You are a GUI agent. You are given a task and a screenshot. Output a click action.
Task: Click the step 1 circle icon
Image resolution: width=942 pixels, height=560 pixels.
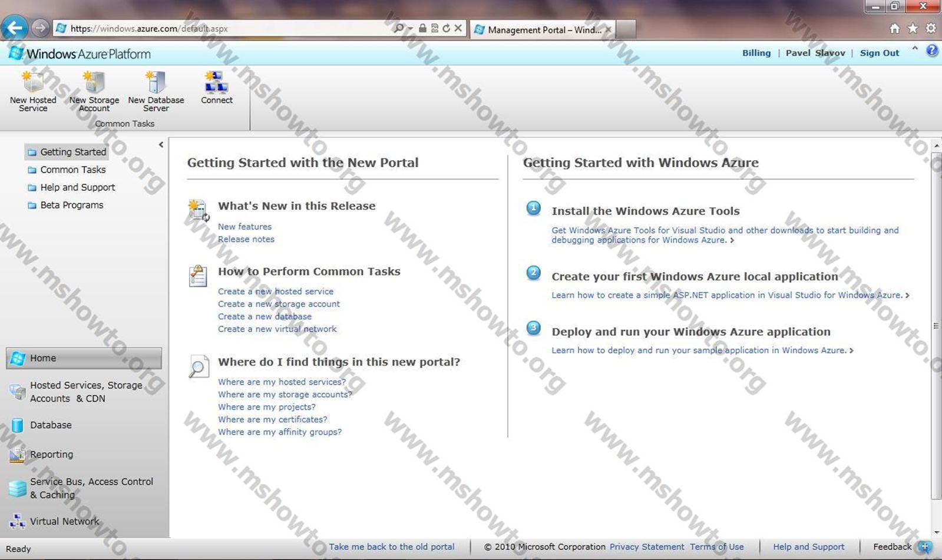click(x=533, y=208)
